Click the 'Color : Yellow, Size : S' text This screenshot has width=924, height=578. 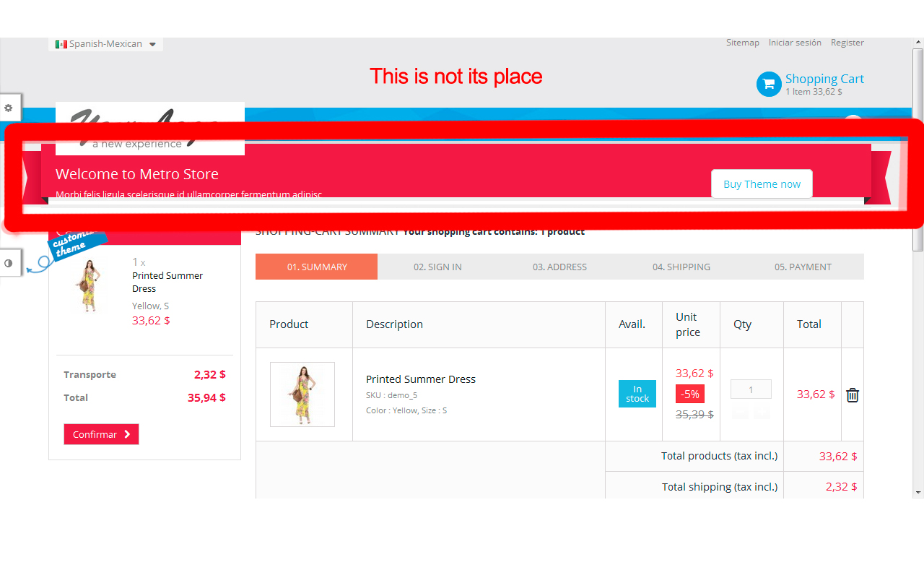click(406, 410)
